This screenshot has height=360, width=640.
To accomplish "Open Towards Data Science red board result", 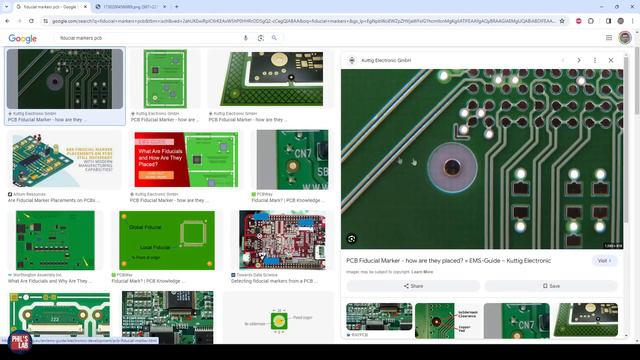I will [282, 240].
